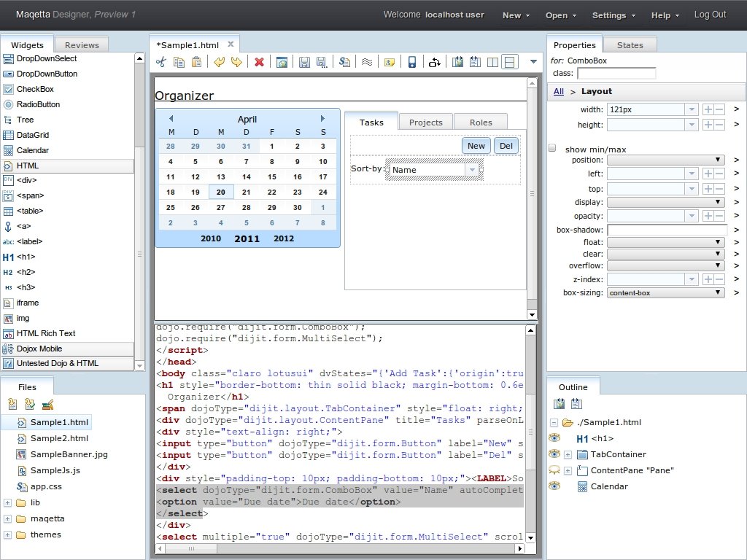The height and width of the screenshot is (560, 747).
Task: Select the side-by-side split view icon
Action: pos(492,62)
